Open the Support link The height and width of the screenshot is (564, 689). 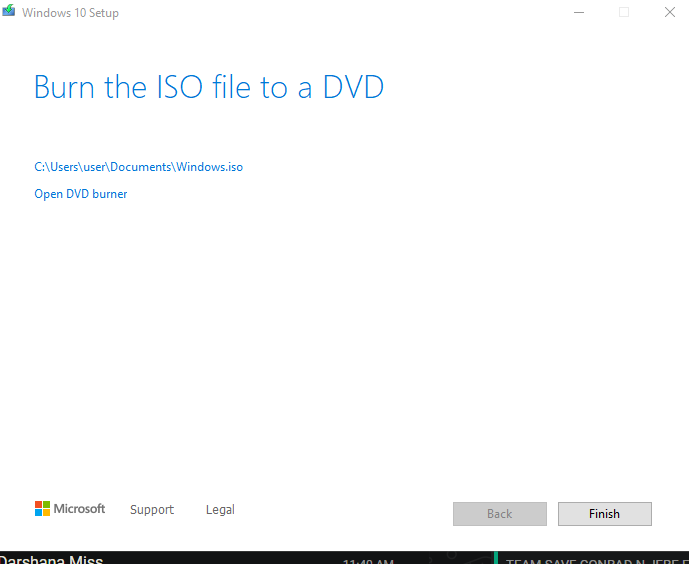[x=152, y=510]
